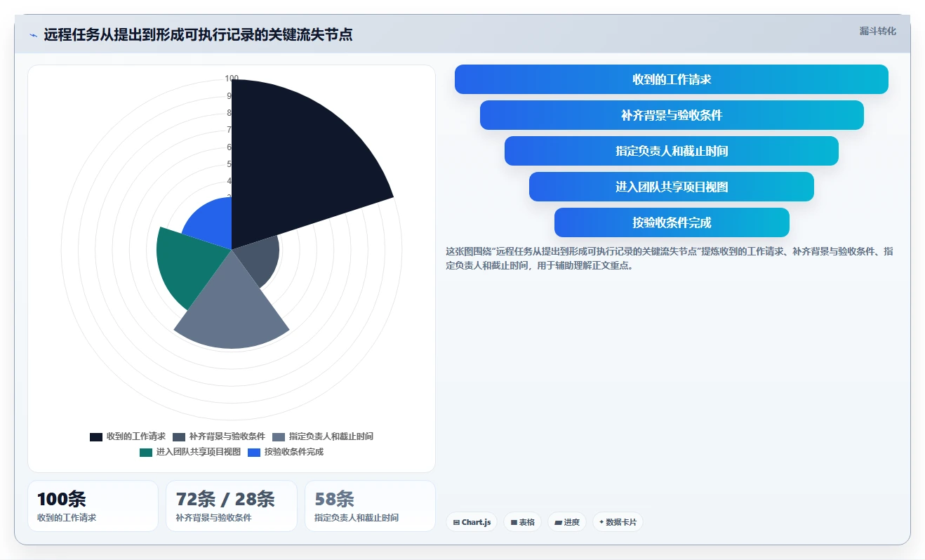Open the 58条 data card

tap(370, 506)
